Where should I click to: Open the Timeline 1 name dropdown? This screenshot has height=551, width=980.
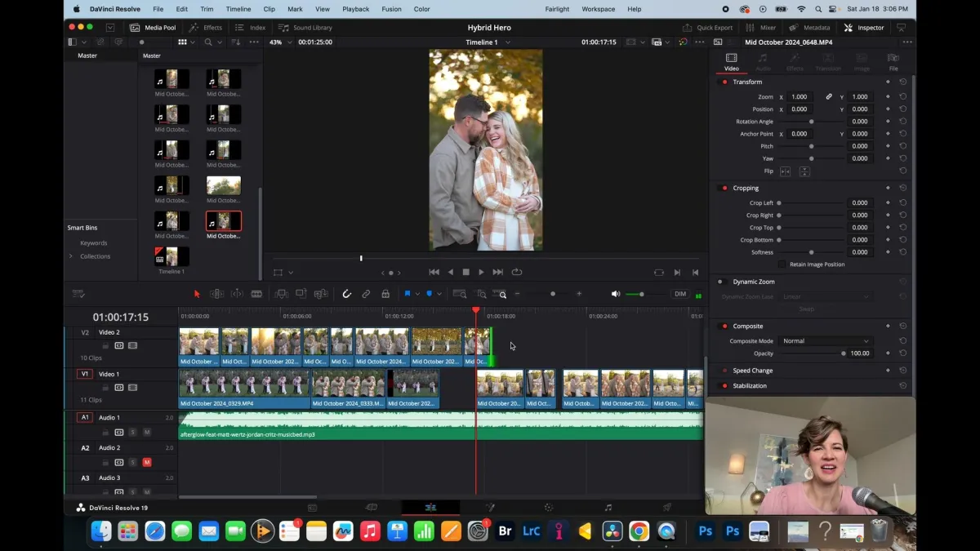[x=488, y=42]
